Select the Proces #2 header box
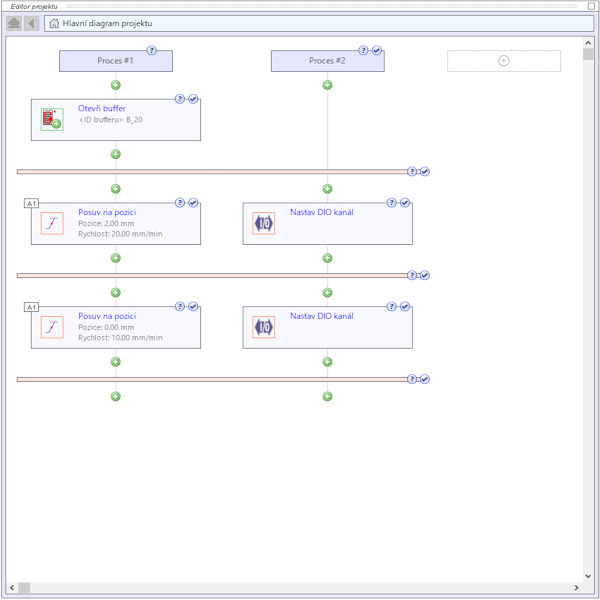Image resolution: width=600 pixels, height=600 pixels. (328, 61)
